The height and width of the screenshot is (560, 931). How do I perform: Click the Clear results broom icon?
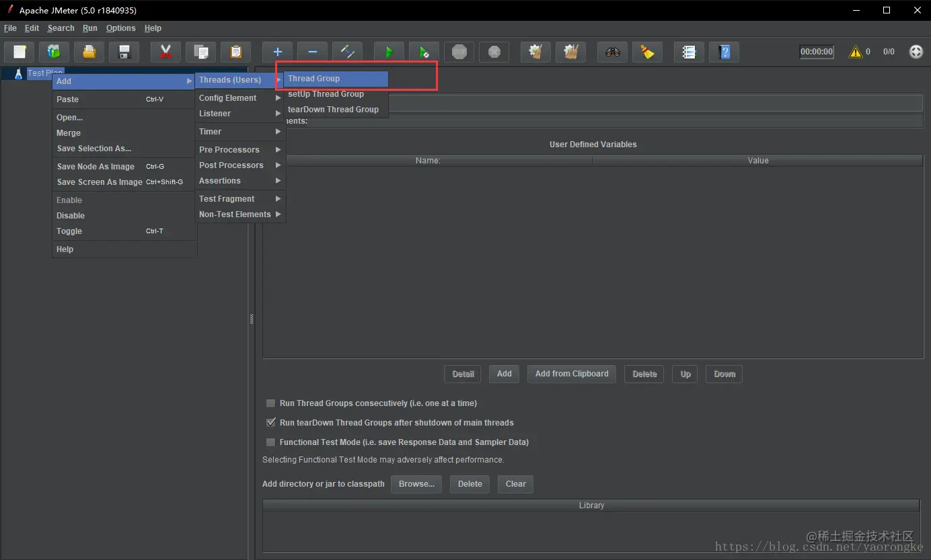535,52
